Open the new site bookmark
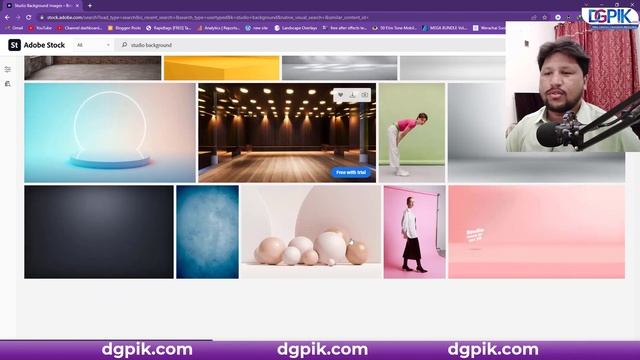The width and height of the screenshot is (640, 360). [x=257, y=28]
